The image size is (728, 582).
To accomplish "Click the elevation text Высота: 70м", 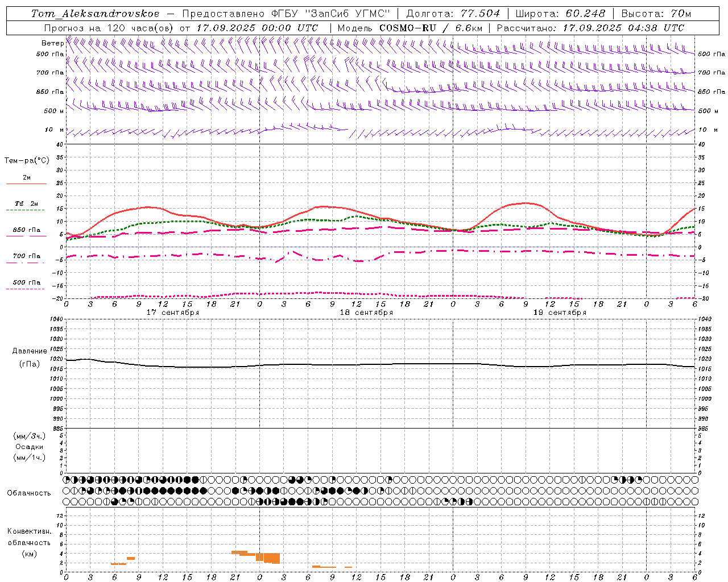I will [x=656, y=14].
